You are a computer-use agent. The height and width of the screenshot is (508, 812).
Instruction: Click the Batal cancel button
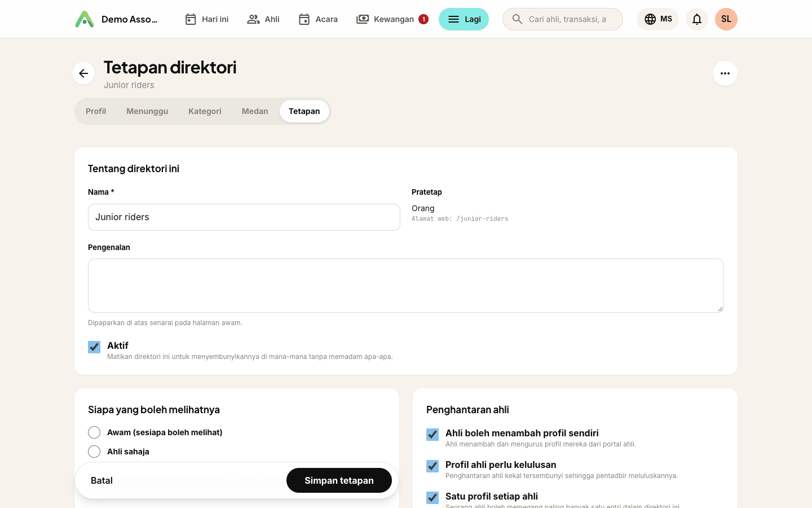(x=102, y=480)
